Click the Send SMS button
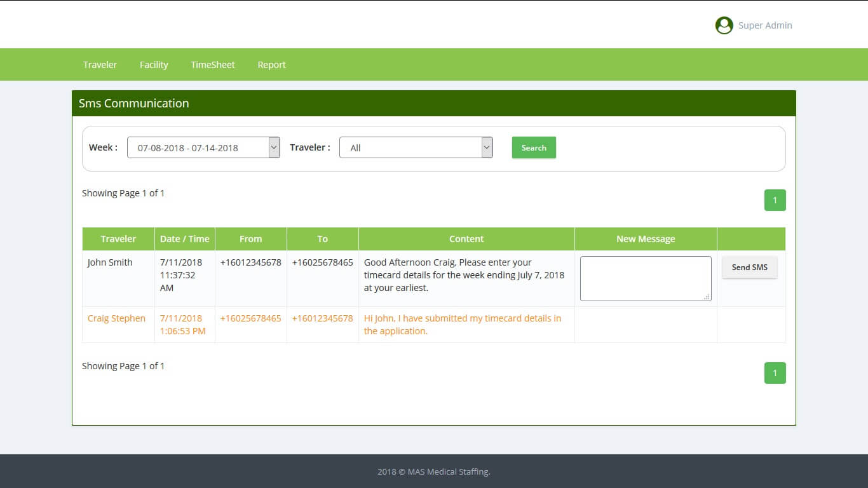Image resolution: width=868 pixels, height=488 pixels. pos(749,268)
